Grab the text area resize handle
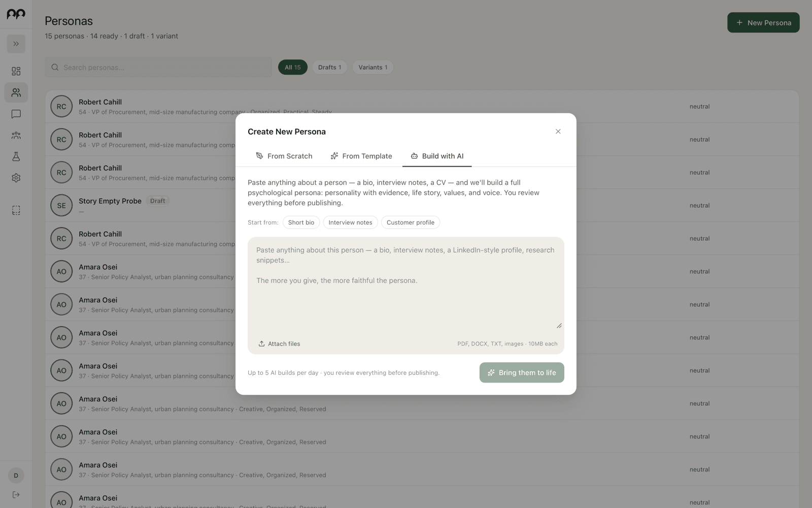 [559, 326]
